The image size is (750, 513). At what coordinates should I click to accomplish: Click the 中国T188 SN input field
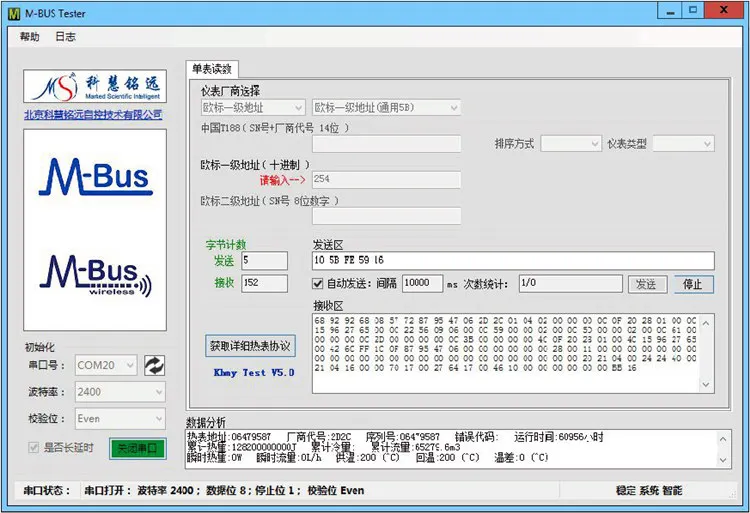click(386, 143)
